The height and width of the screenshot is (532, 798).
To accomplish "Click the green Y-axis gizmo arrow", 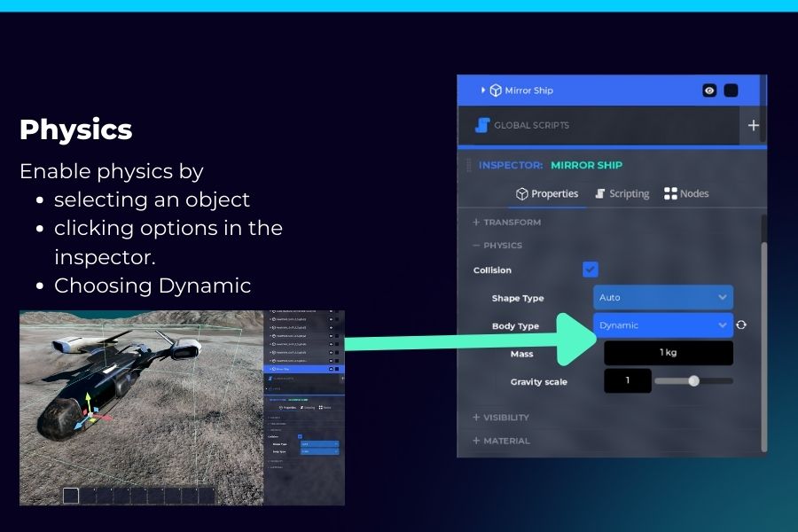I will 87,401.
